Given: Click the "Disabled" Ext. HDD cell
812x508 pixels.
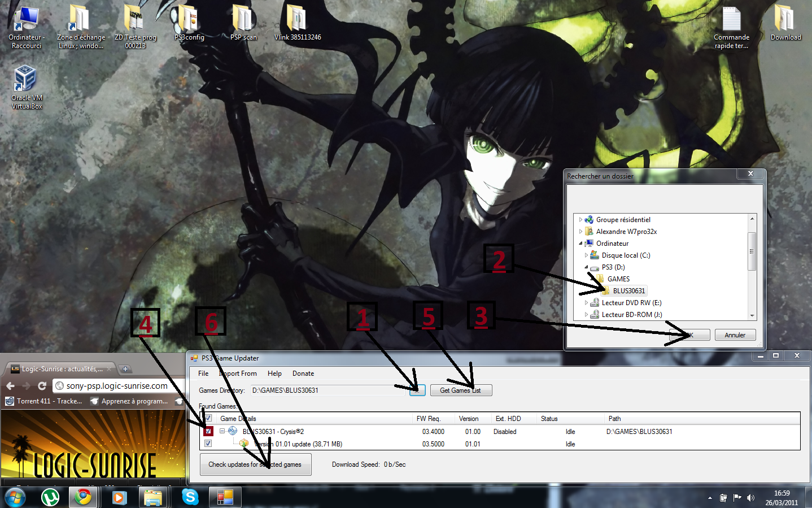Looking at the screenshot, I should [x=505, y=432].
